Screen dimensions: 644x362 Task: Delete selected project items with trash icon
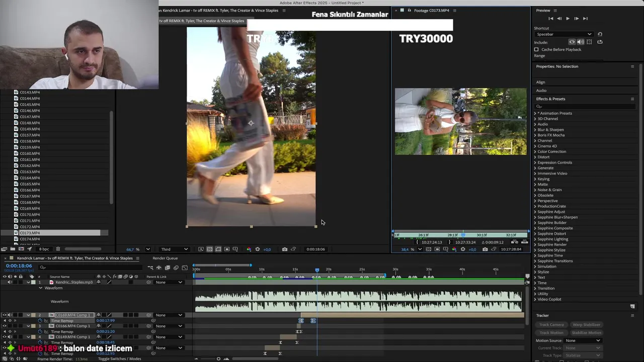58,249
